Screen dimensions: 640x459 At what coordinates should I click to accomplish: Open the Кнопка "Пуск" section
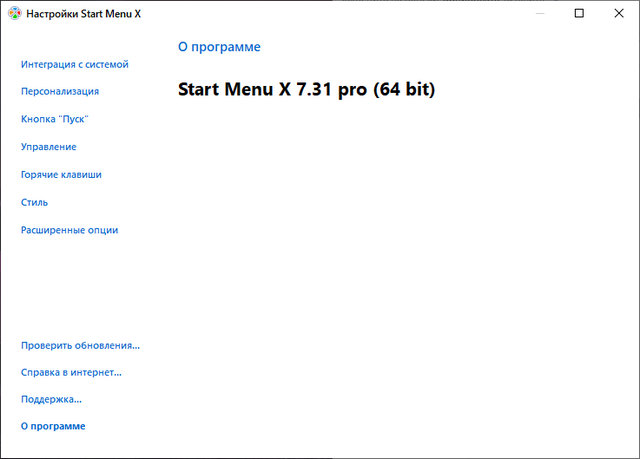[x=55, y=119]
